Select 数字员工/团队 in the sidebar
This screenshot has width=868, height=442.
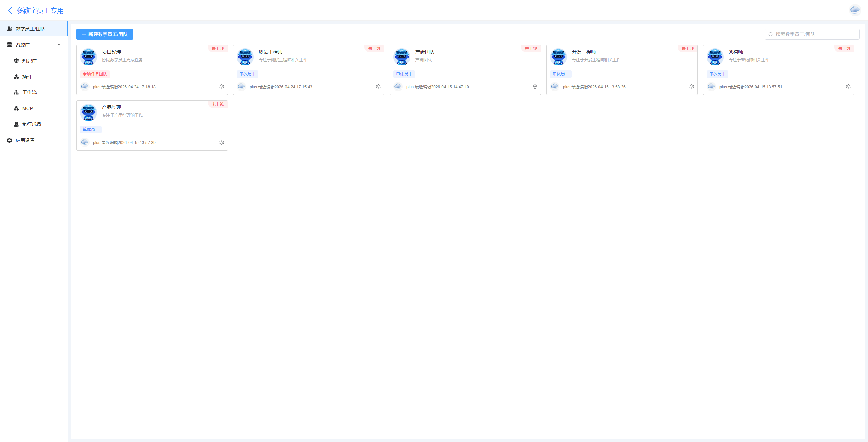(34, 29)
